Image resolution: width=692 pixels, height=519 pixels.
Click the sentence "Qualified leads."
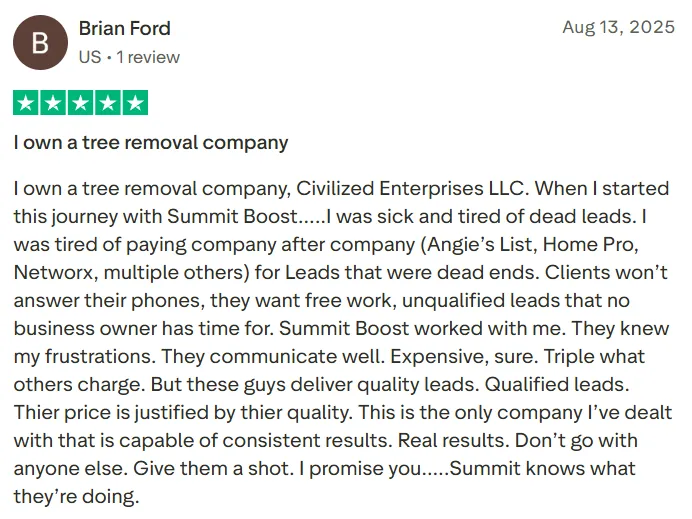tap(557, 384)
